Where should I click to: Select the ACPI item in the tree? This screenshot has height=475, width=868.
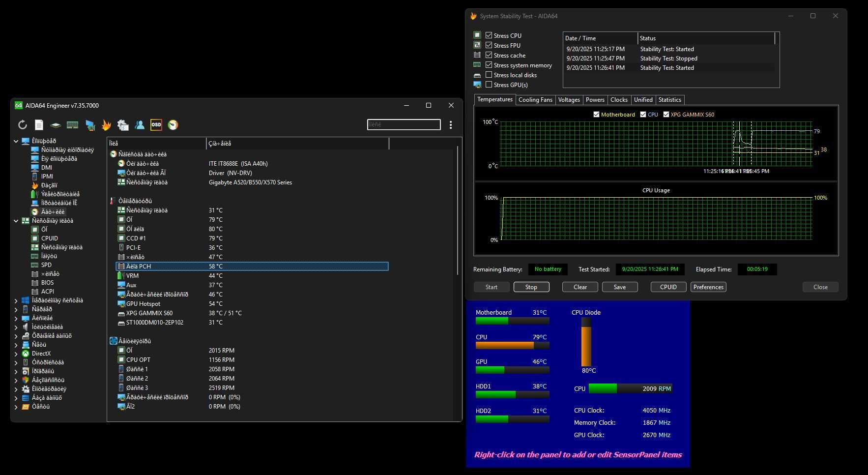[x=48, y=292]
